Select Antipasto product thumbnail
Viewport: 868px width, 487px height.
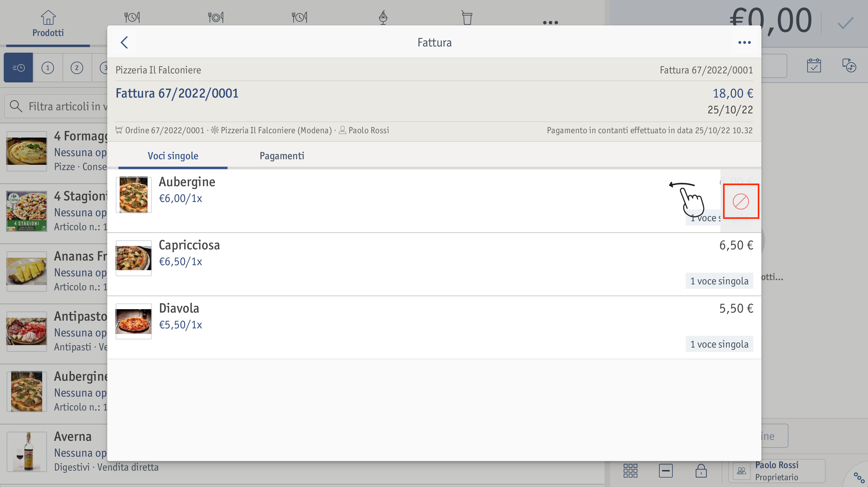tap(27, 331)
